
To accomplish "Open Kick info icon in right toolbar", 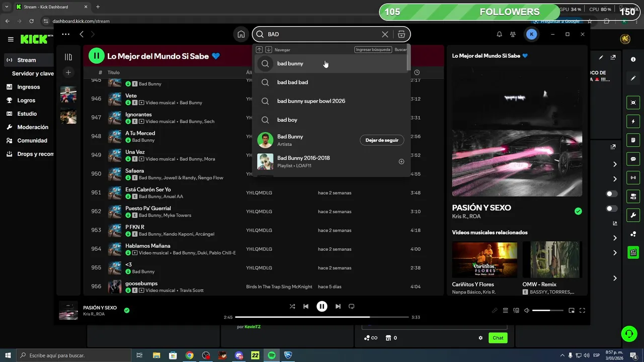I will [633, 59].
